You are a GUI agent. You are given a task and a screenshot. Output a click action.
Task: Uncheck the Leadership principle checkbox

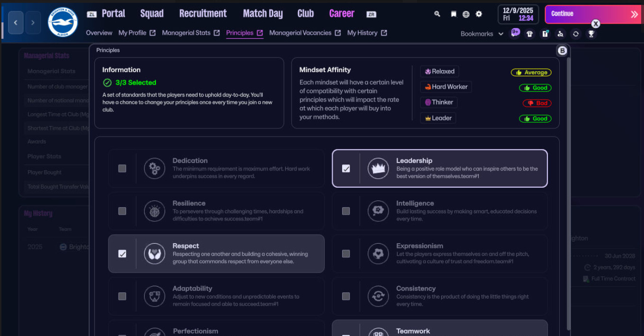pos(346,168)
